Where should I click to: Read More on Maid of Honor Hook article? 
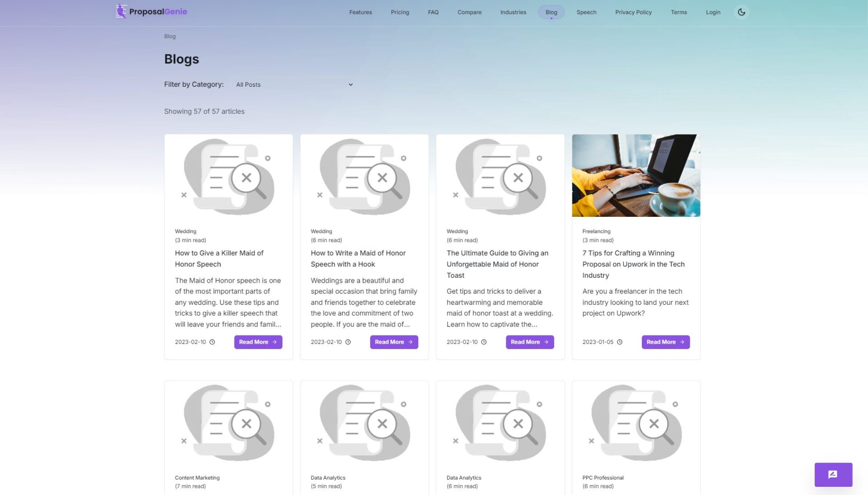pos(394,342)
